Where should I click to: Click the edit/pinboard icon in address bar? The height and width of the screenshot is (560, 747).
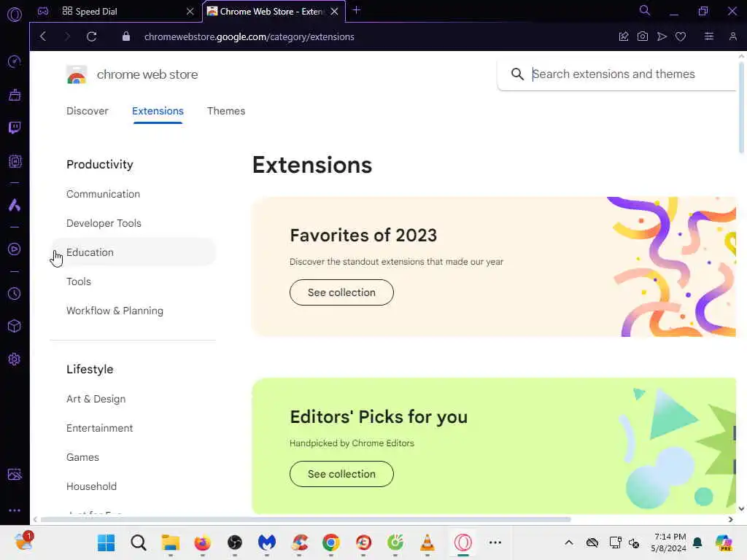(x=624, y=36)
